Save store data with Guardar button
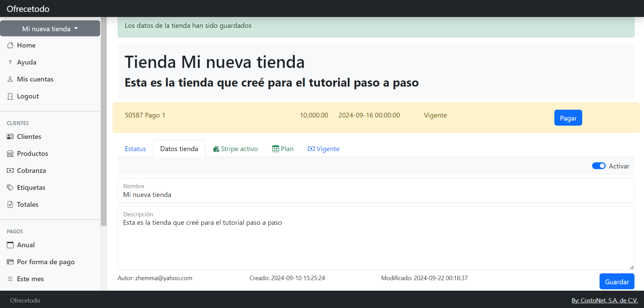Image resolution: width=644 pixels, height=308 pixels. [x=617, y=282]
